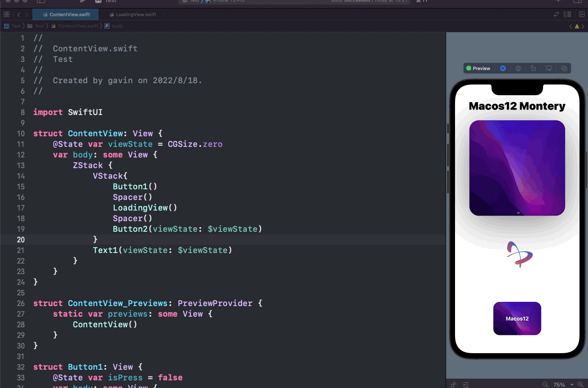Image resolution: width=588 pixels, height=388 pixels.
Task: Click 'ContentView()' on line 28
Action: (105, 325)
